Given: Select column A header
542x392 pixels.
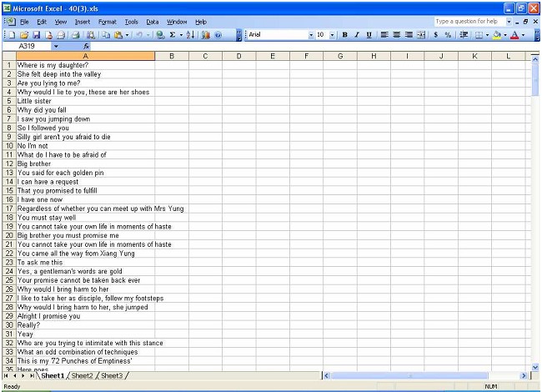Looking at the screenshot, I should 85,56.
